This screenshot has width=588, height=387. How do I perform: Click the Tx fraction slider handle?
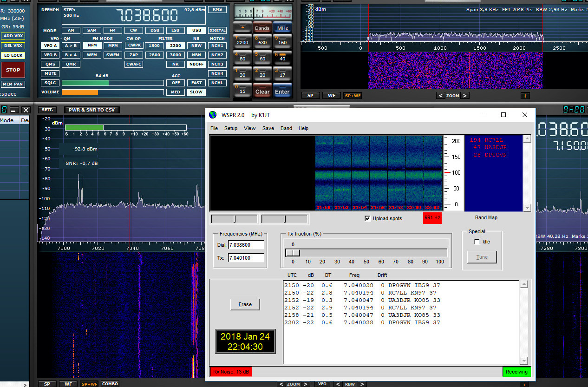[293, 252]
